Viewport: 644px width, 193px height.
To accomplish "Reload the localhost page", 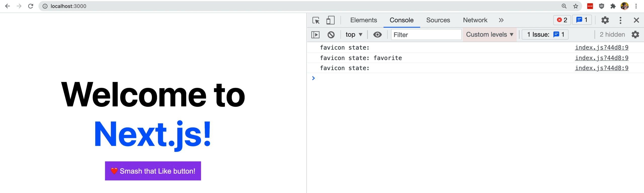I will tap(31, 6).
